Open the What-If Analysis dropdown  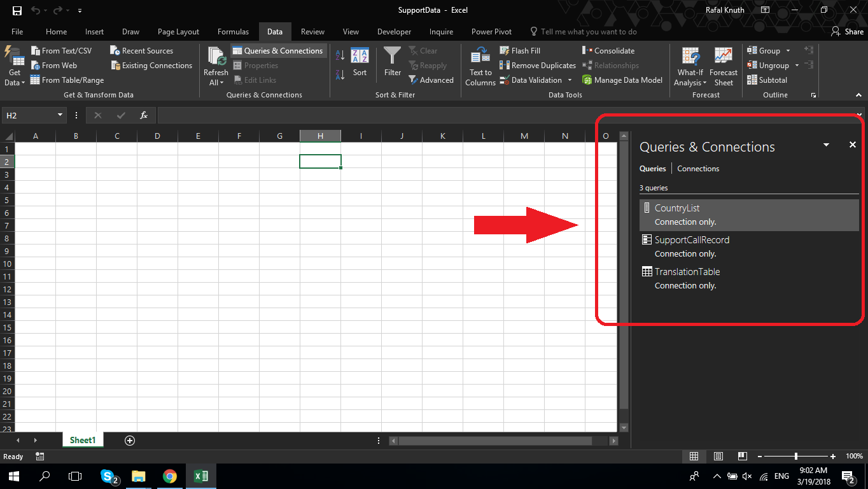point(690,65)
